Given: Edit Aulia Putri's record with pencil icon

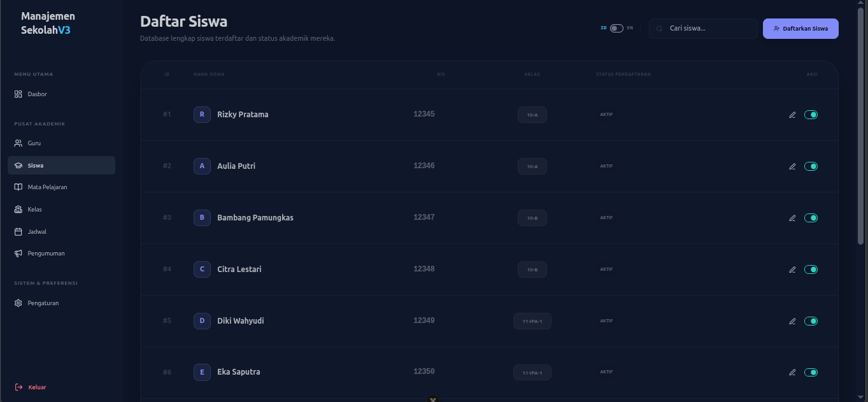Looking at the screenshot, I should point(792,166).
